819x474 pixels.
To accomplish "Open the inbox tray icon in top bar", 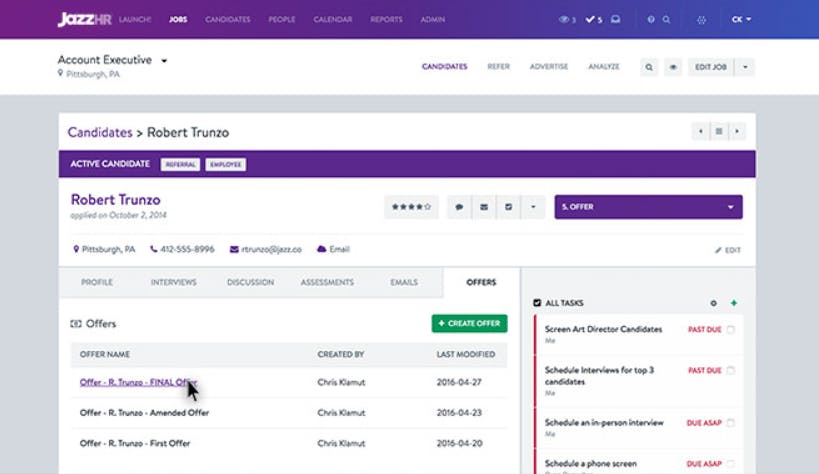I will coord(616,19).
